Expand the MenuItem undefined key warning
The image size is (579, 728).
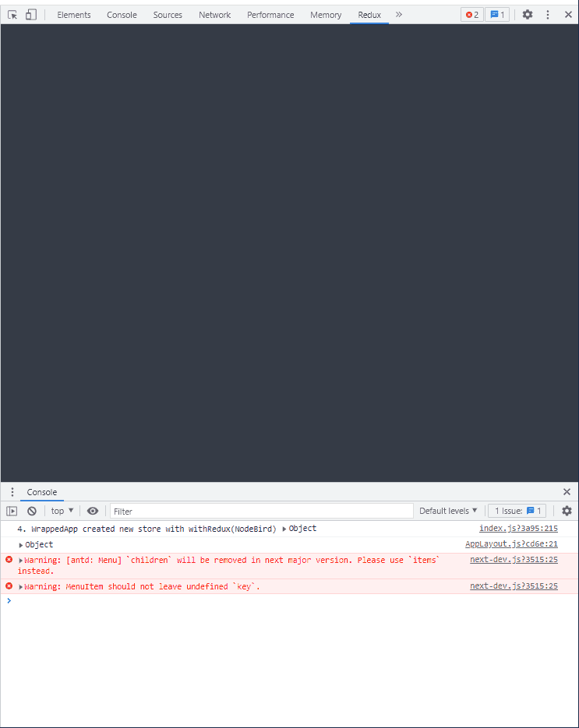[x=20, y=587]
